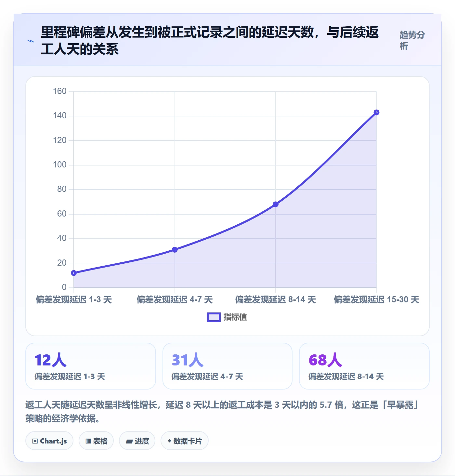Click the 偏差发现延迟 1-3 天 caption under 12人
Viewport: 455px width, 476px height.
[x=70, y=377]
